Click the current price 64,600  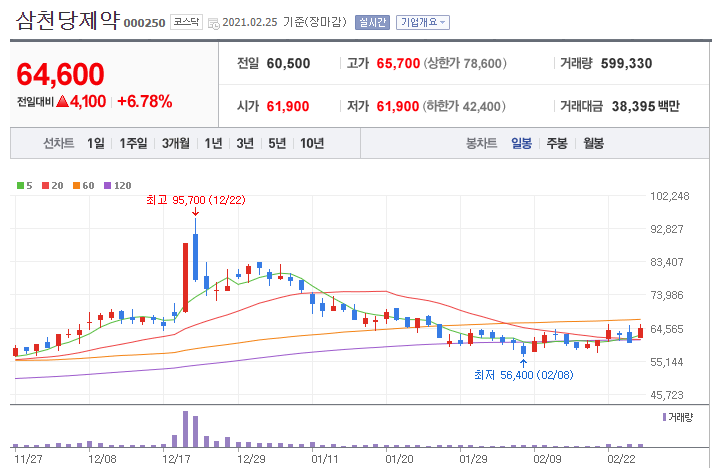(60, 74)
